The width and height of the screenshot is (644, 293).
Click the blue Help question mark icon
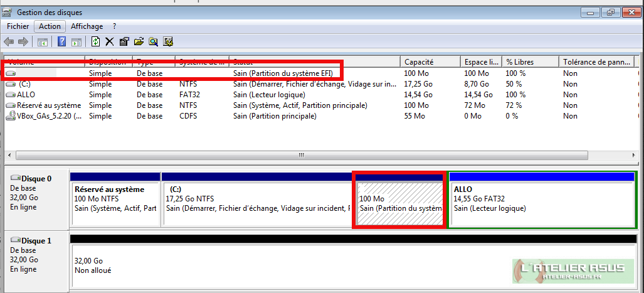point(62,42)
